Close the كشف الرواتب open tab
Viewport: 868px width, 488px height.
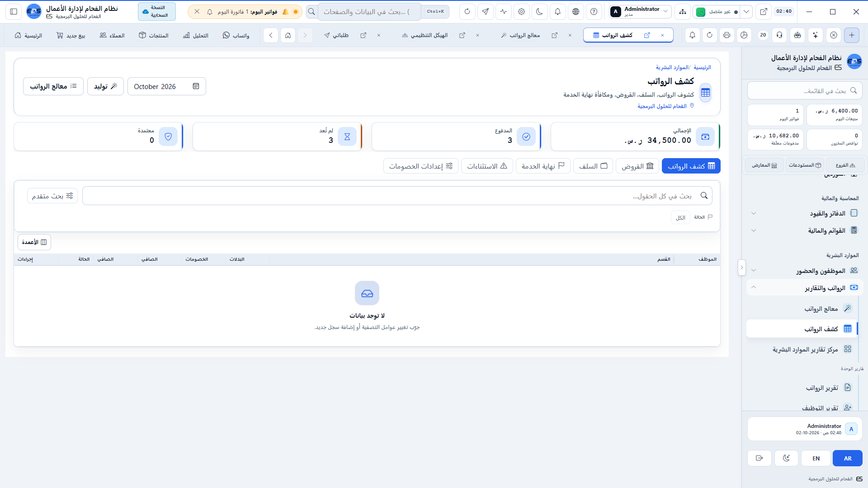point(662,35)
